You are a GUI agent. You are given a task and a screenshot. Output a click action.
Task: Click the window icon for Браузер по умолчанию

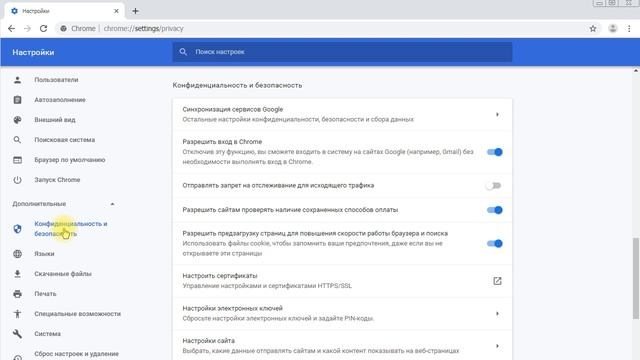point(17,160)
